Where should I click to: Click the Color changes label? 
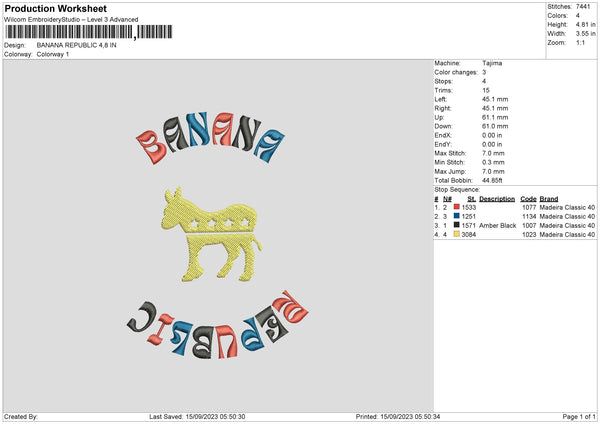(456, 72)
